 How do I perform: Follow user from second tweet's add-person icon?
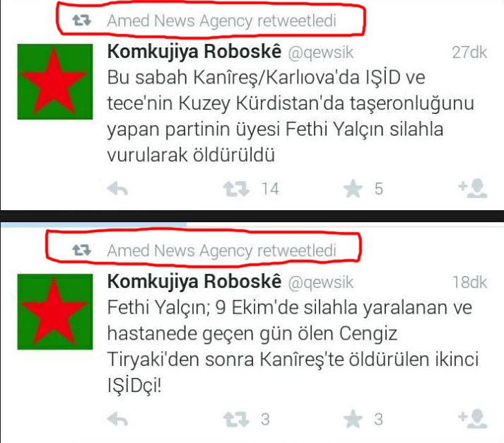click(x=473, y=418)
